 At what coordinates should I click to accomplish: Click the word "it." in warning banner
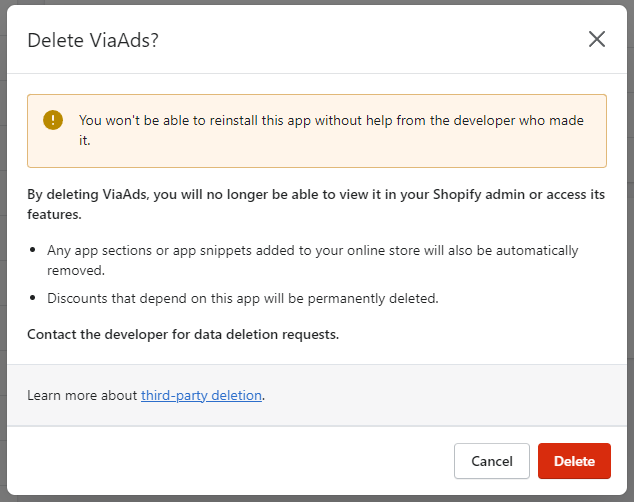pyautogui.click(x=85, y=140)
